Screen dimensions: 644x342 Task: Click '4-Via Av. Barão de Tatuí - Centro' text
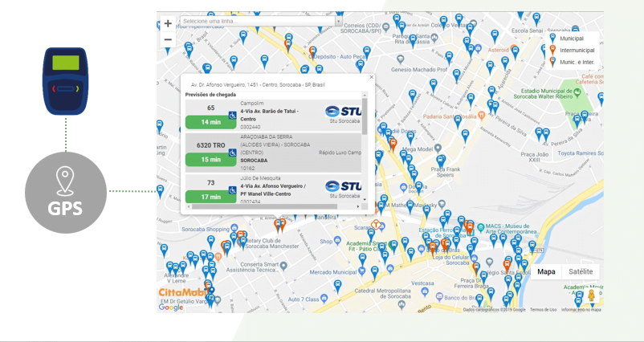[x=270, y=115]
